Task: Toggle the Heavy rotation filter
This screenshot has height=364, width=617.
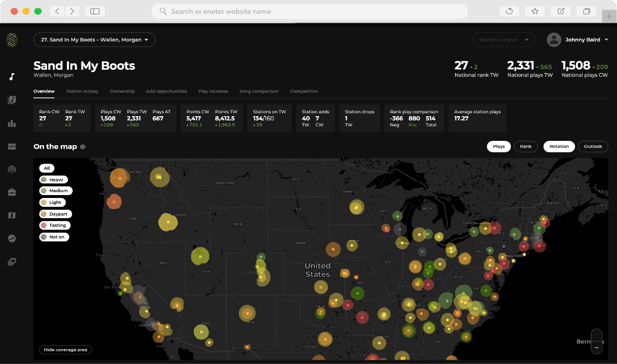Action: (x=54, y=180)
